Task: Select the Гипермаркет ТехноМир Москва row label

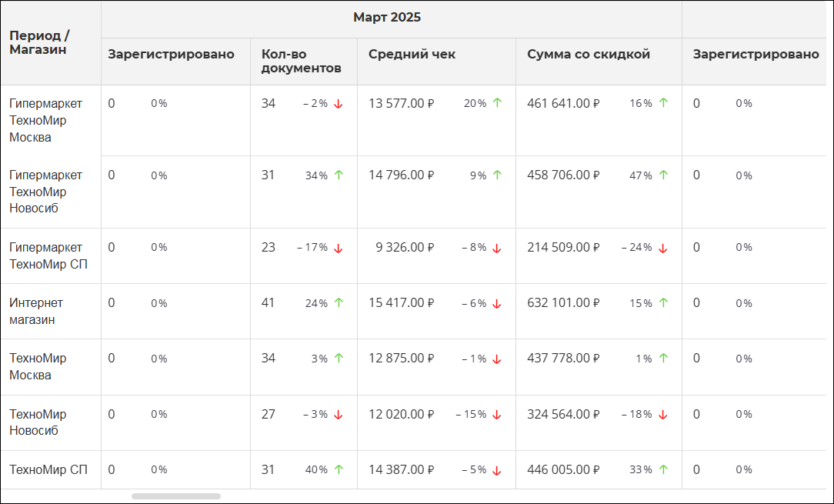Action: click(45, 120)
